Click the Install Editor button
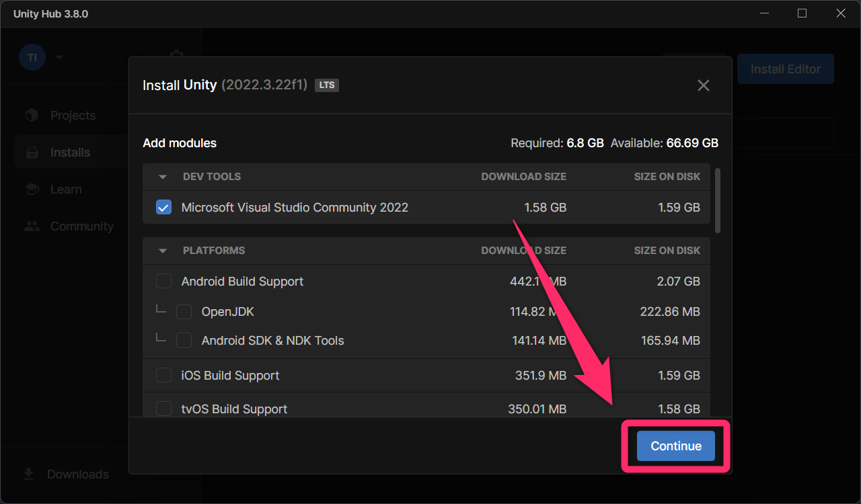 pos(786,69)
